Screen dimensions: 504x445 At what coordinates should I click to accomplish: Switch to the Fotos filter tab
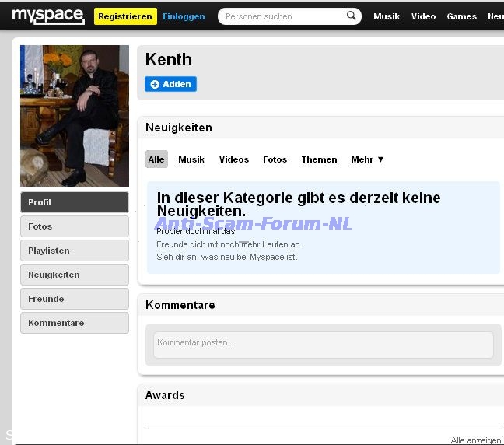[x=275, y=159]
